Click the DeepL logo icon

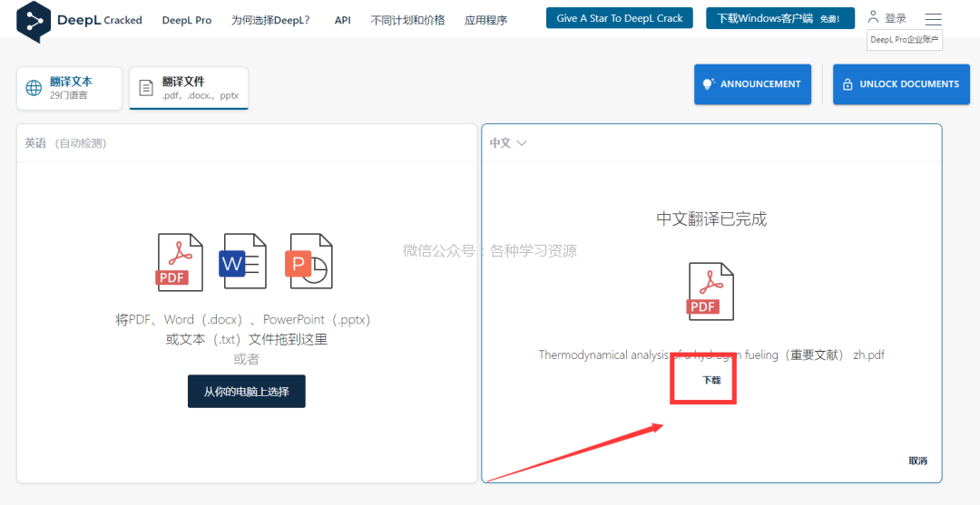34,21
